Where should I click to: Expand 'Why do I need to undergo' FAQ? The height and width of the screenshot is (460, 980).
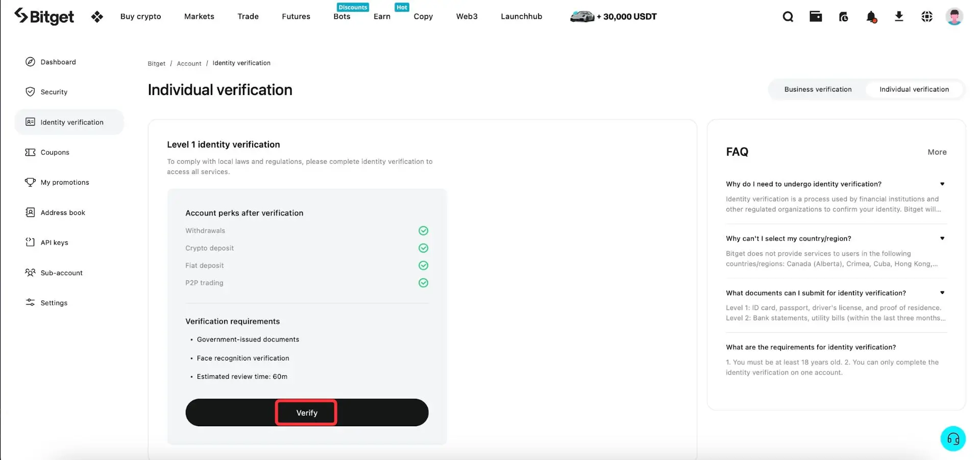[942, 184]
